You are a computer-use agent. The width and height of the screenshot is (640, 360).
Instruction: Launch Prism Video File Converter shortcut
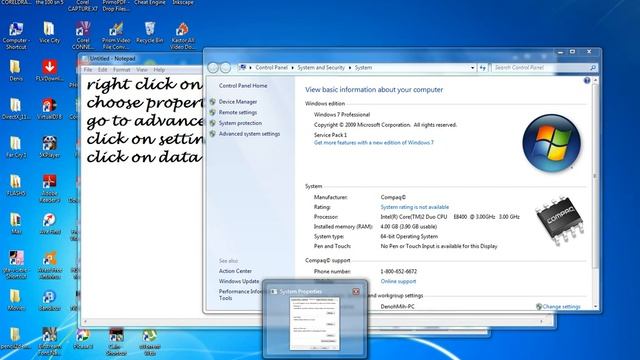coord(116,35)
